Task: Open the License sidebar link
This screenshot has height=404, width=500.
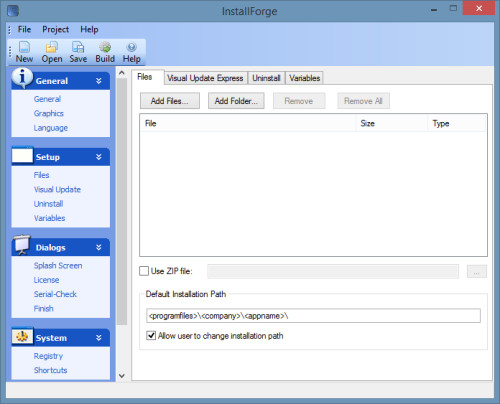Action: 46,280
